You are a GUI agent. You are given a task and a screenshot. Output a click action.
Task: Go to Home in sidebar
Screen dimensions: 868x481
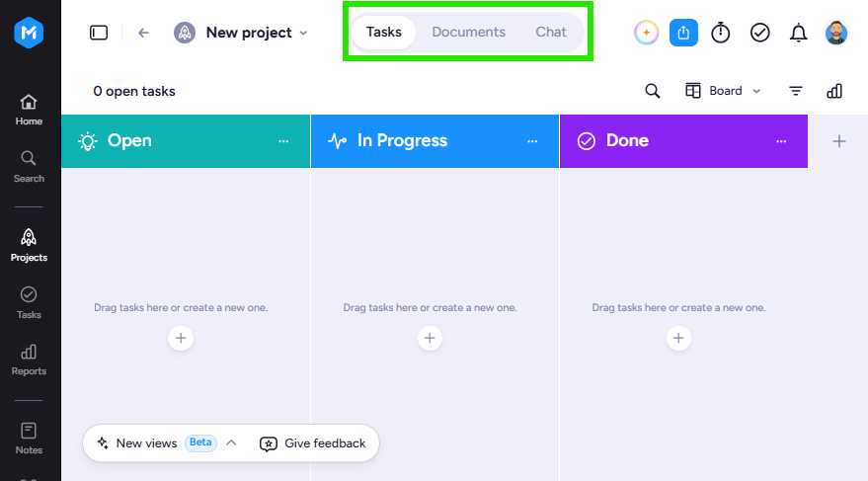29,111
